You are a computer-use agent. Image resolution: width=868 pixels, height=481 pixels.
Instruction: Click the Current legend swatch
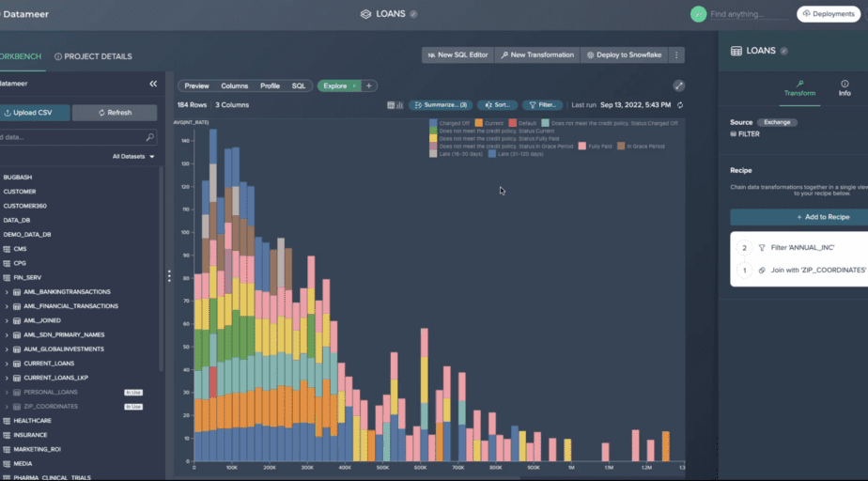coord(479,123)
